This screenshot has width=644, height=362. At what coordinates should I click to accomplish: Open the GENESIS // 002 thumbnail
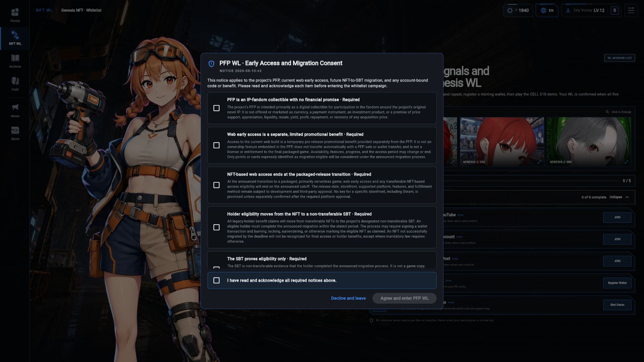point(502,142)
